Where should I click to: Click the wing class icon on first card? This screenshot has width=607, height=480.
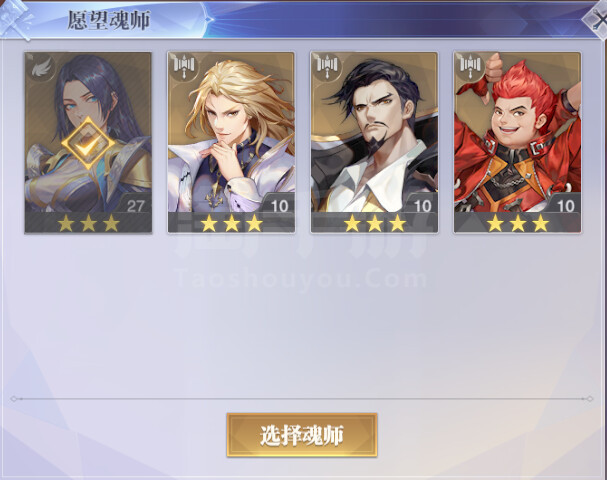point(41,68)
